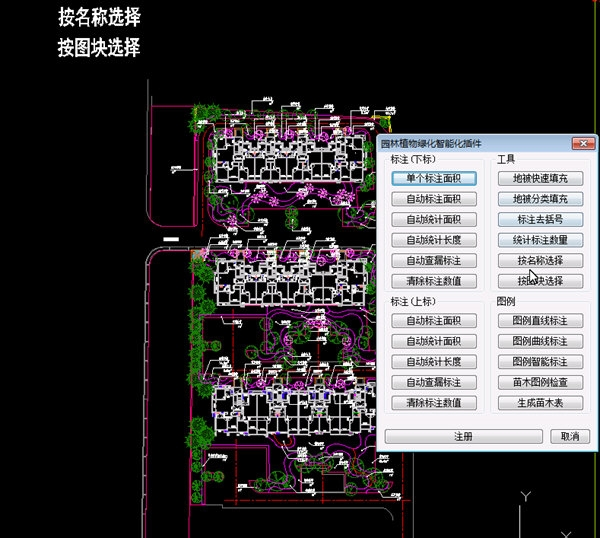
Task: Click 清除标注数值 in the 标注(下标) group
Action: coord(433,281)
